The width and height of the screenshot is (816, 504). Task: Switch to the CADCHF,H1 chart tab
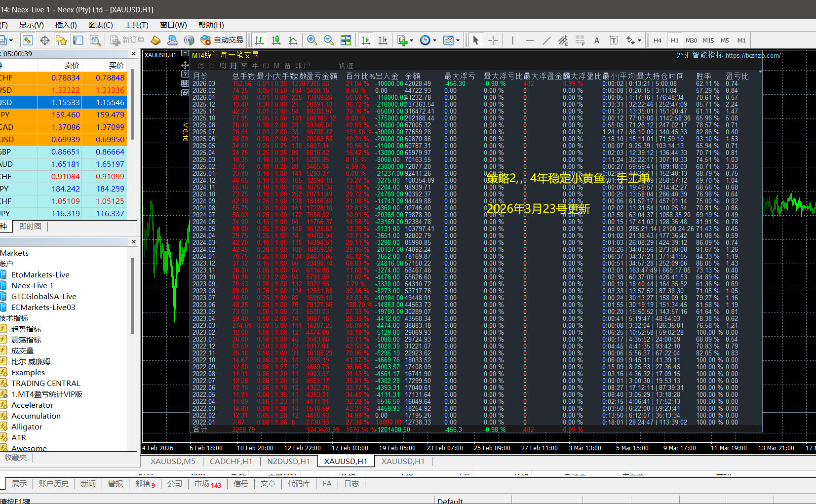[x=231, y=461]
